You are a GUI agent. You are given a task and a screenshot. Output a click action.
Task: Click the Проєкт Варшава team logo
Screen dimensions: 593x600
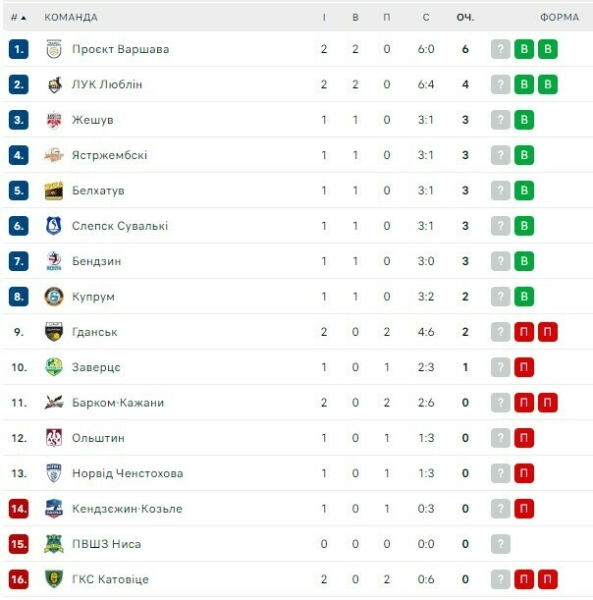tap(54, 49)
